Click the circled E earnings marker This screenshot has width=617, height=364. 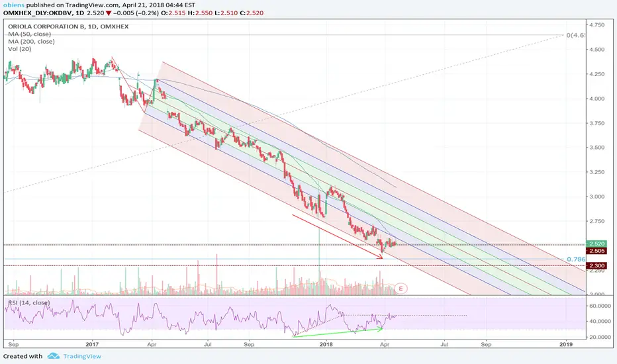pos(401,289)
